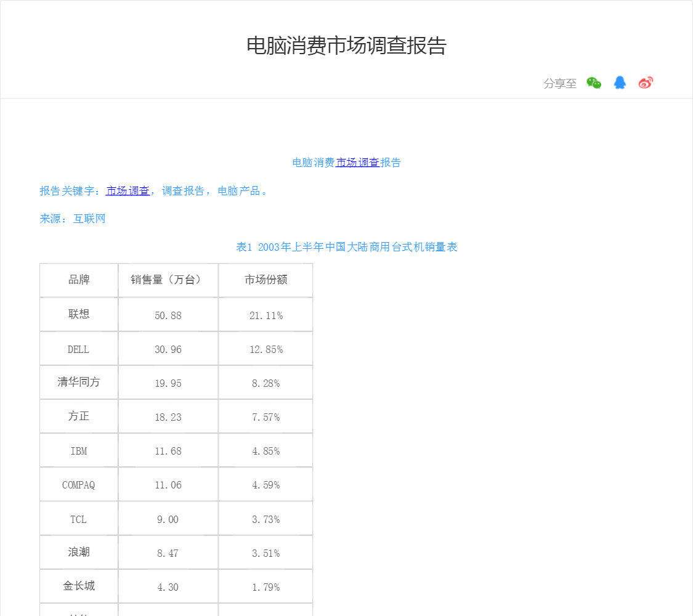The width and height of the screenshot is (693, 616).
Task: Click the sales value 30.96
Action: 168,349
